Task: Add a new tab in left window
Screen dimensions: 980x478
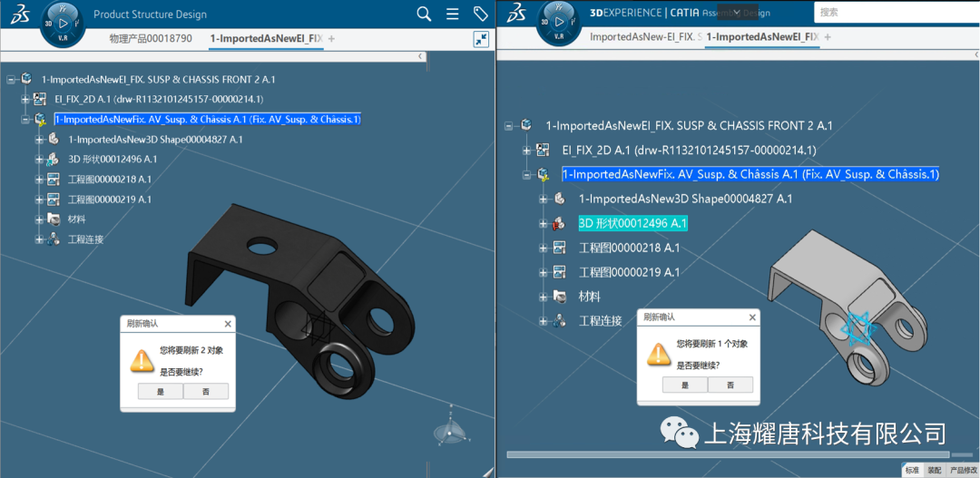Action: [331, 39]
